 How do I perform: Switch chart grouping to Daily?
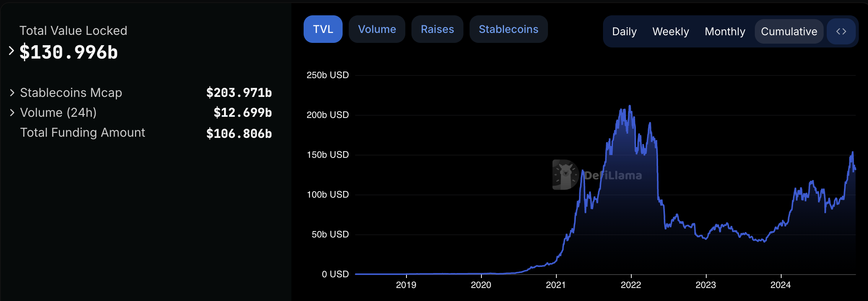pyautogui.click(x=624, y=31)
